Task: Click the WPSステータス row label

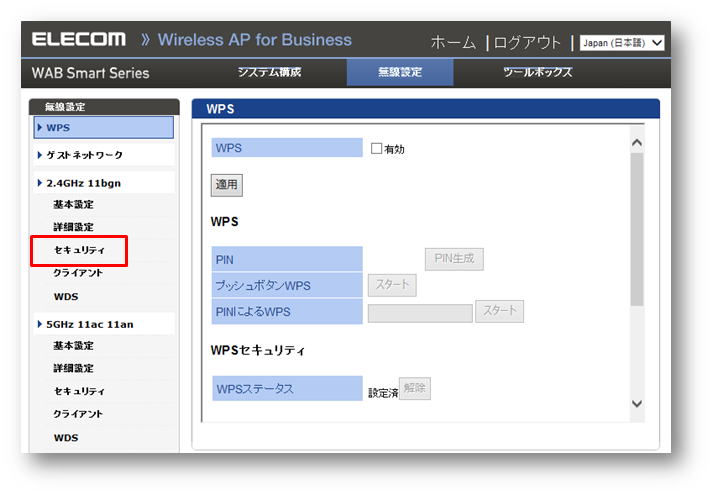Action: click(287, 389)
